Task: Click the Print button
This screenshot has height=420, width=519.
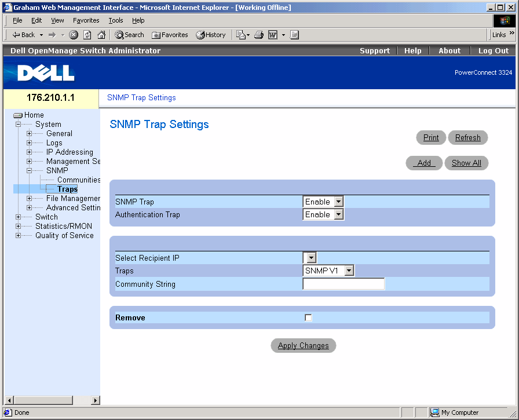Action: (x=431, y=138)
